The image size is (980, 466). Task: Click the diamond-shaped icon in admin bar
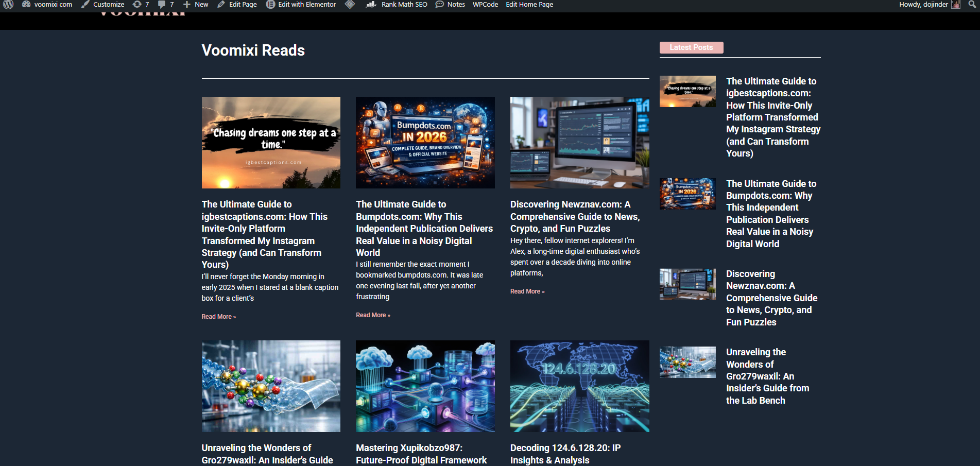coord(350,4)
